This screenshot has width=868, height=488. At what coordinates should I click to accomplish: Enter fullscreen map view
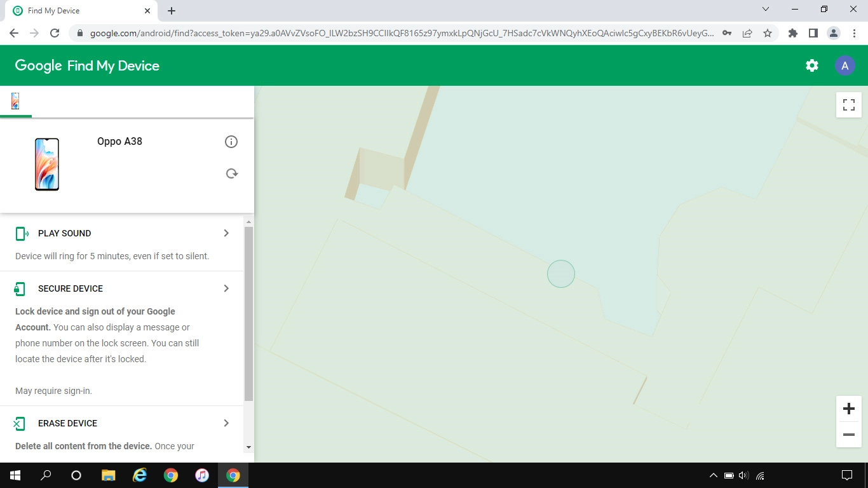848,105
